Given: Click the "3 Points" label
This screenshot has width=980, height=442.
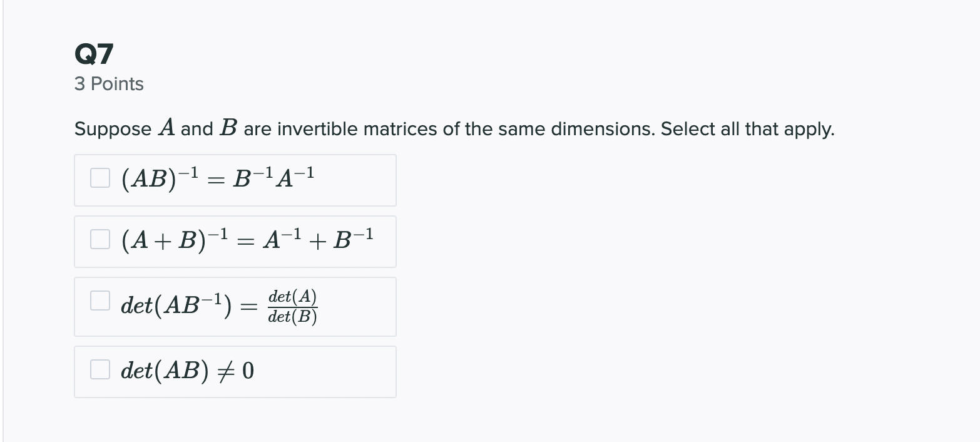Looking at the screenshot, I should [x=109, y=84].
